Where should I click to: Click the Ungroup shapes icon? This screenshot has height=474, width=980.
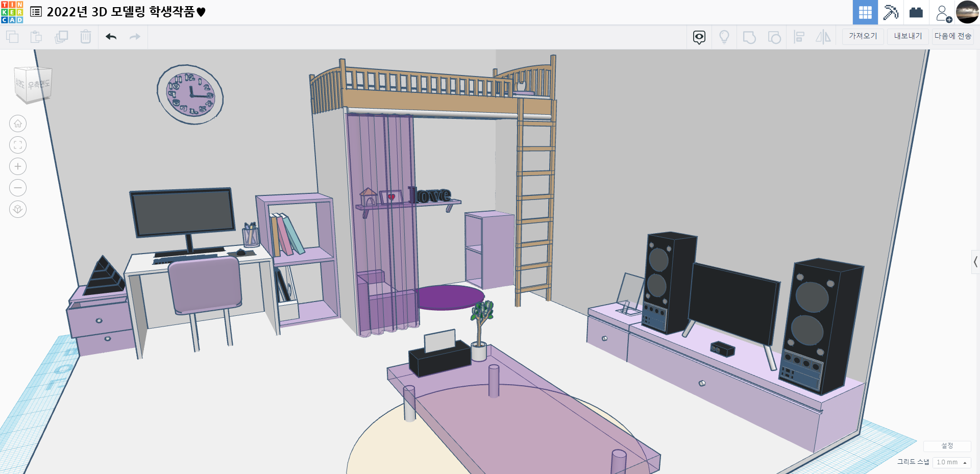[x=774, y=37]
